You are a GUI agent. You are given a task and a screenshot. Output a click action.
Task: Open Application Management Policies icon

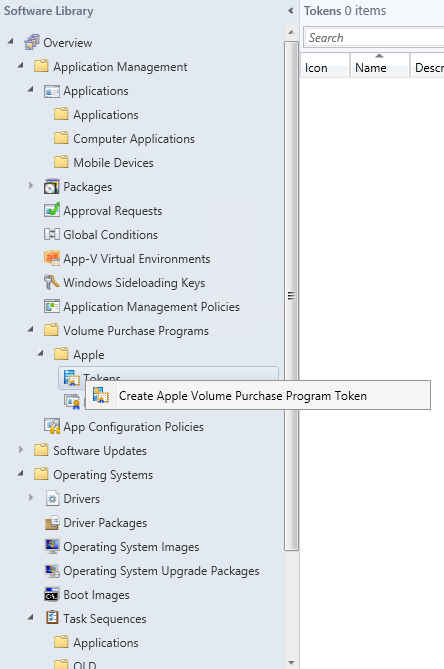coord(52,306)
